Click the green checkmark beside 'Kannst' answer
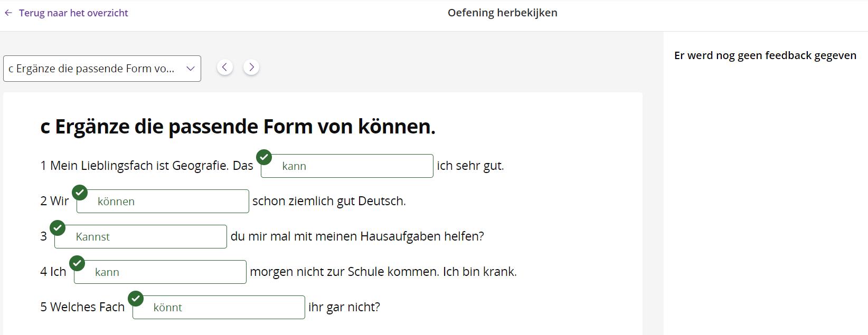The height and width of the screenshot is (335, 868). 58,228
